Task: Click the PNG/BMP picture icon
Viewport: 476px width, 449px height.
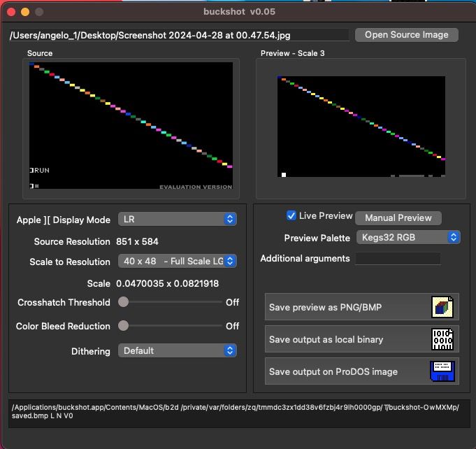Action: [x=442, y=307]
